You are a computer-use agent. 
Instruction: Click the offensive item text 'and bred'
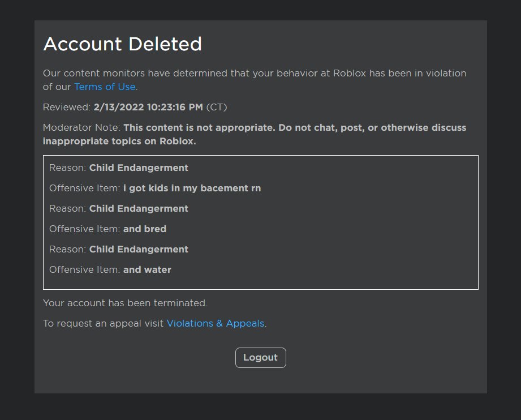(145, 229)
